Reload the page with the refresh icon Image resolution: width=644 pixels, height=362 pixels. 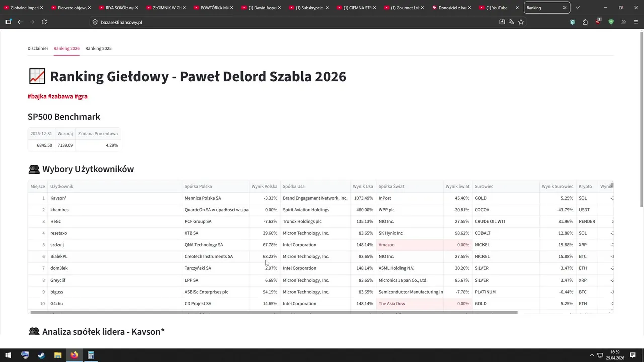[x=44, y=22]
